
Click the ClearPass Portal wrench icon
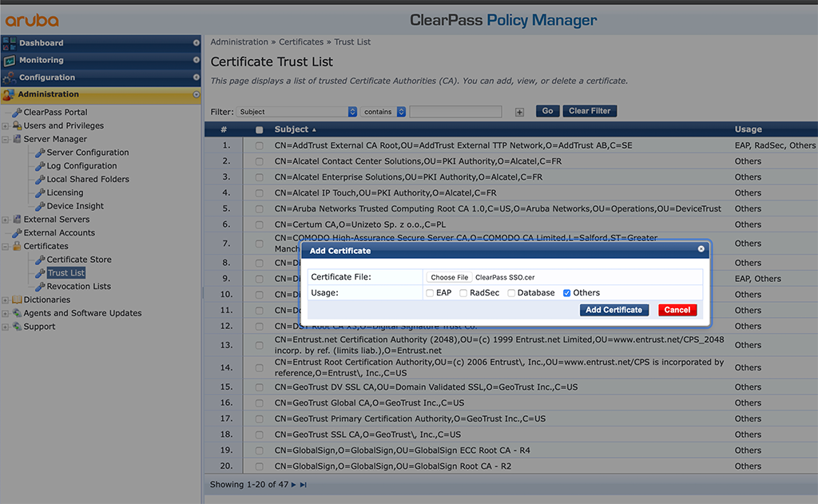pos(17,112)
